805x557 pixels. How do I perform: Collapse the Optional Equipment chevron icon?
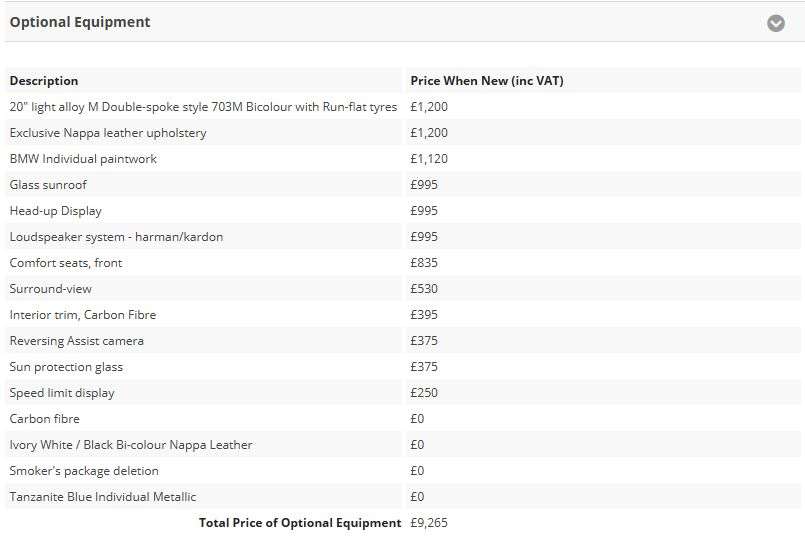(x=775, y=23)
